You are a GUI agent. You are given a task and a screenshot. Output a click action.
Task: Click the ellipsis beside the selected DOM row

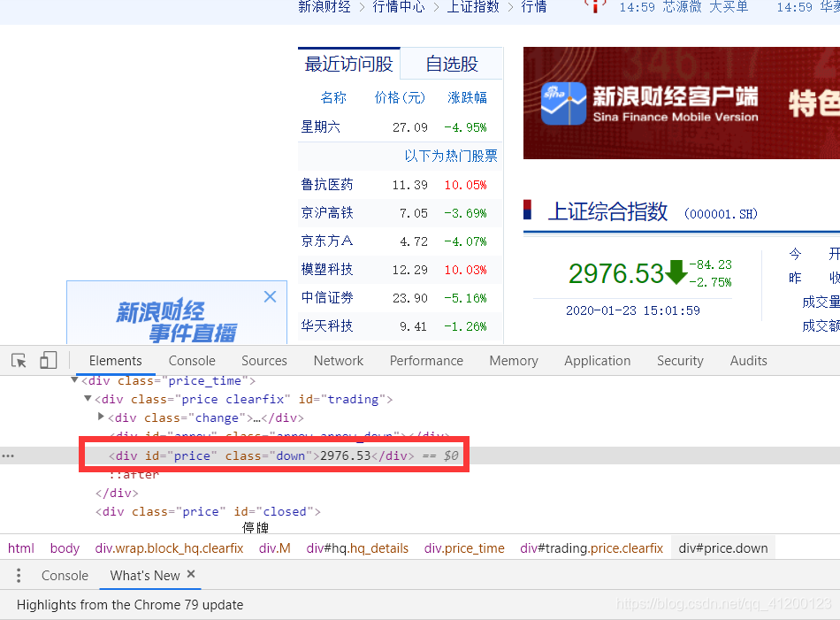pos(8,456)
